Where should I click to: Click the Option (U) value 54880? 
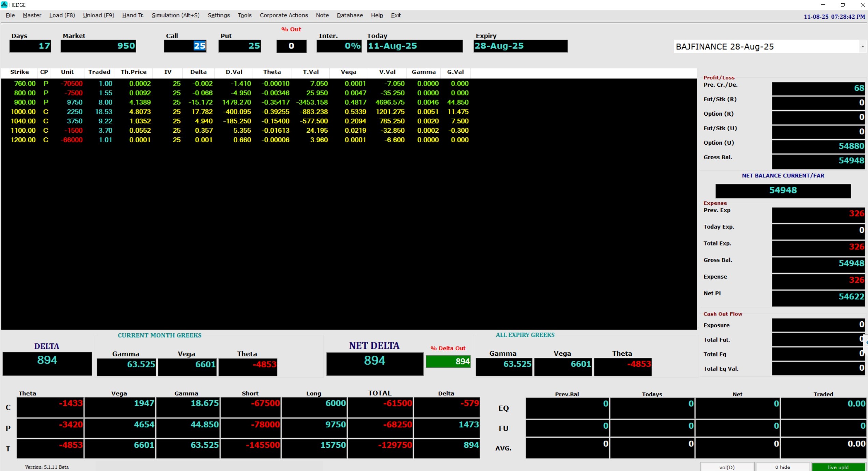tap(818, 146)
